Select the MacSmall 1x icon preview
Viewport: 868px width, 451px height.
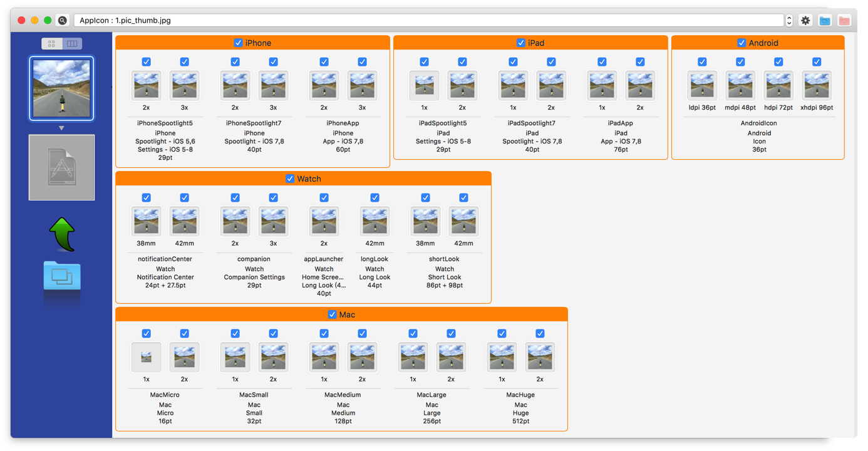pos(235,357)
